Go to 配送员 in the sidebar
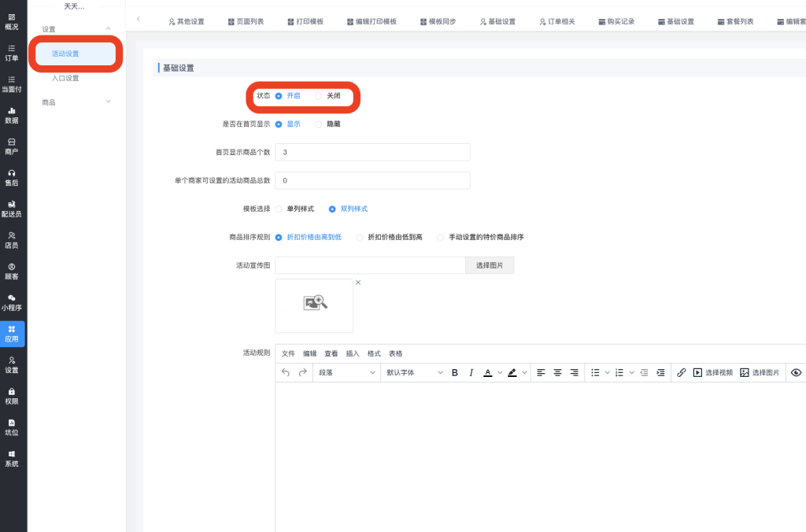Image resolution: width=806 pixels, height=532 pixels. (x=13, y=209)
